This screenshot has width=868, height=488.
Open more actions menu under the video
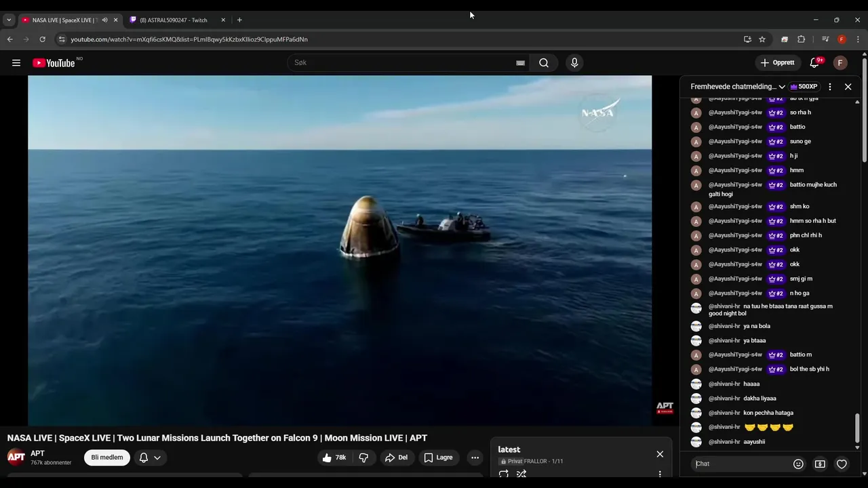[x=475, y=457]
